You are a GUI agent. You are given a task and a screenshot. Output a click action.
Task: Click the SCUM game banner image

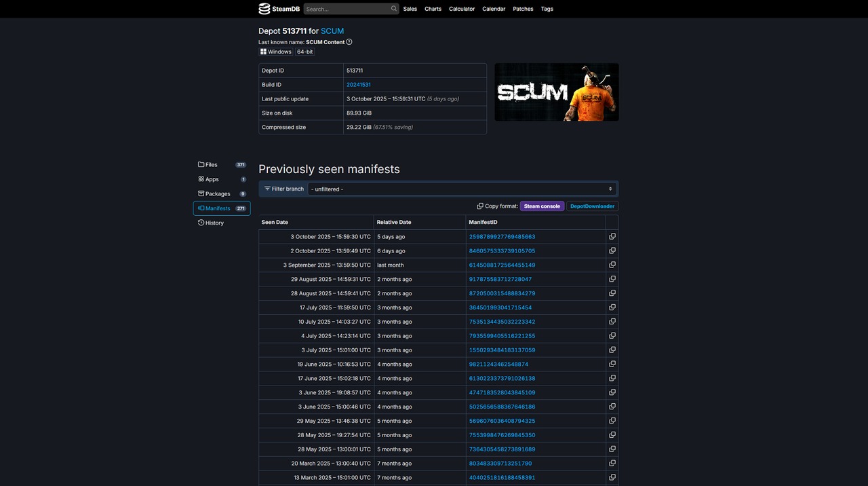pyautogui.click(x=556, y=92)
